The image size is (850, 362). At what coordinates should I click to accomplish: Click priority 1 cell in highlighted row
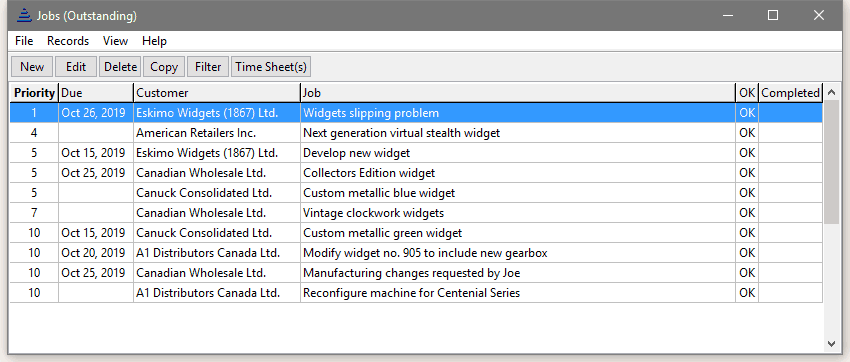coord(35,113)
